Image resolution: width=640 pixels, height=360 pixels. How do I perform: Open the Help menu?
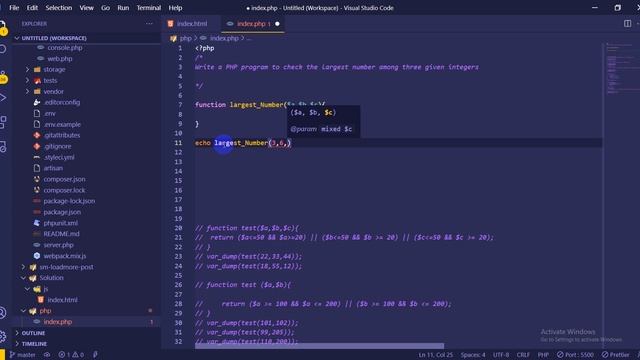[175, 8]
